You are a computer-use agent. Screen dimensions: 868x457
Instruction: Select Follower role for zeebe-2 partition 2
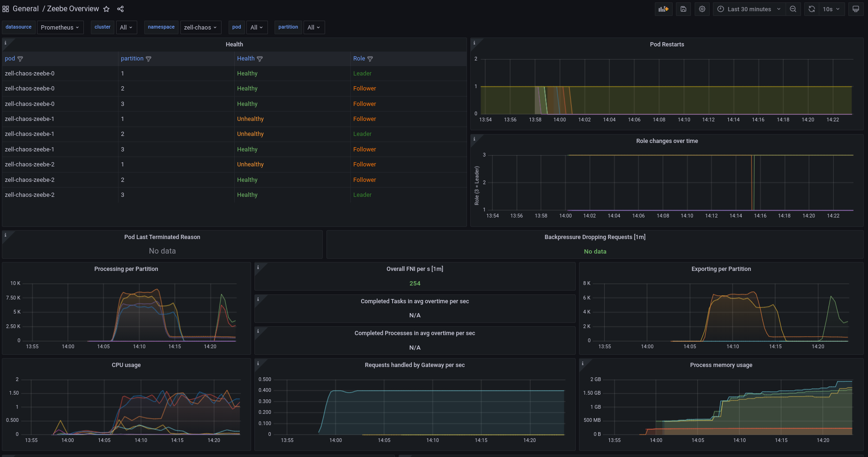click(x=408, y=180)
